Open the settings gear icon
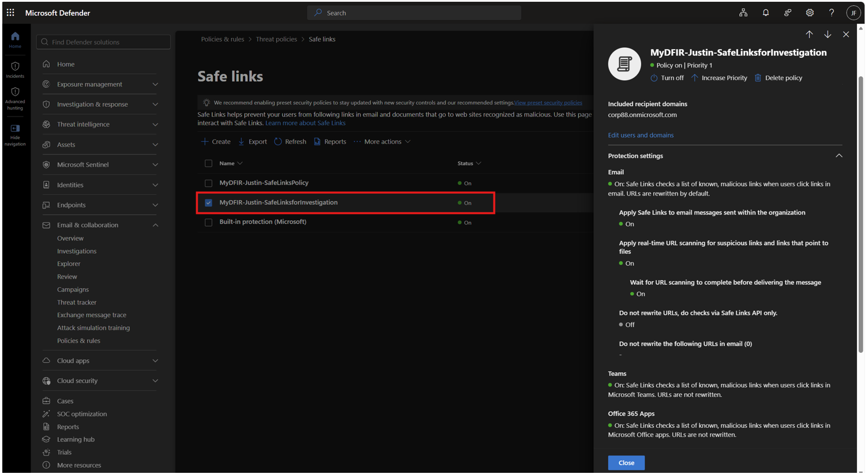Screen dimensions: 868x474 (x=810, y=13)
